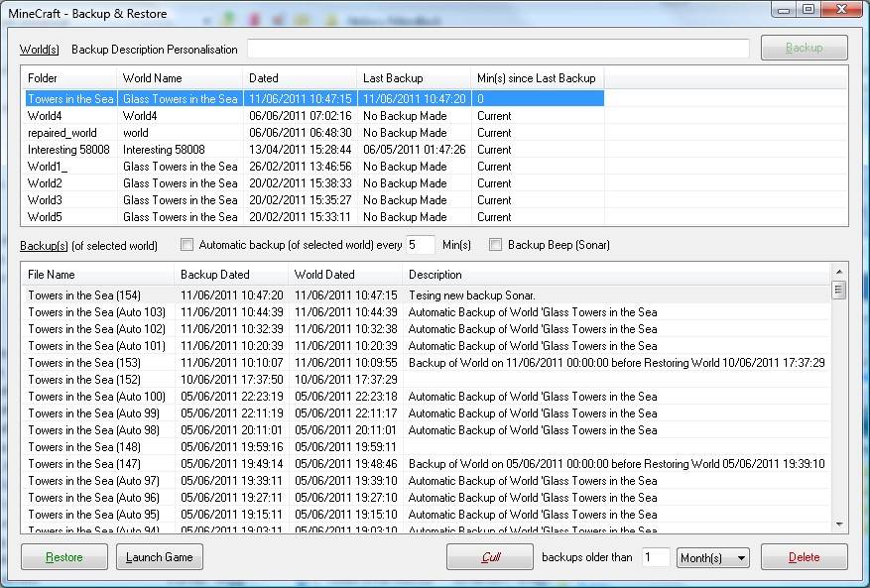Click the backup list scrollbar up arrow
870x588 pixels.
[x=839, y=271]
